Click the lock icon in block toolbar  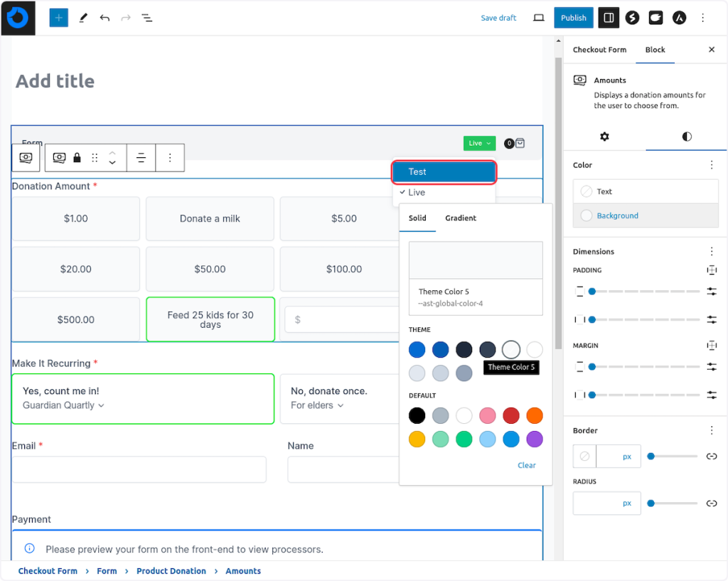coord(77,158)
